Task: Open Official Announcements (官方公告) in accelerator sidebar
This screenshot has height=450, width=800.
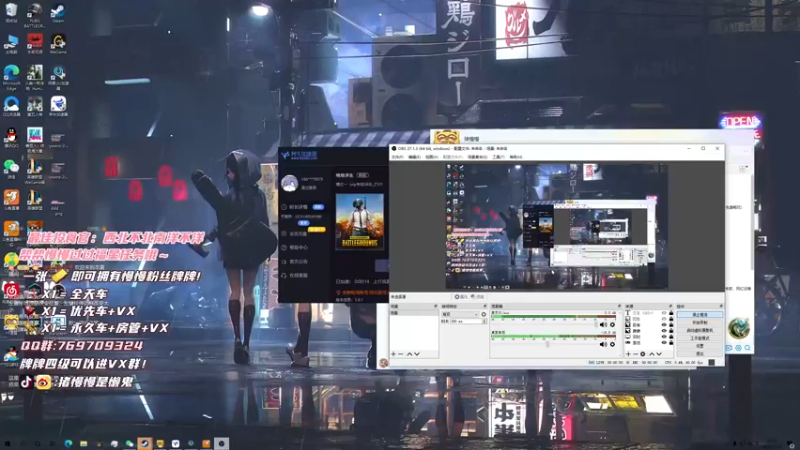Action: pyautogui.click(x=295, y=261)
